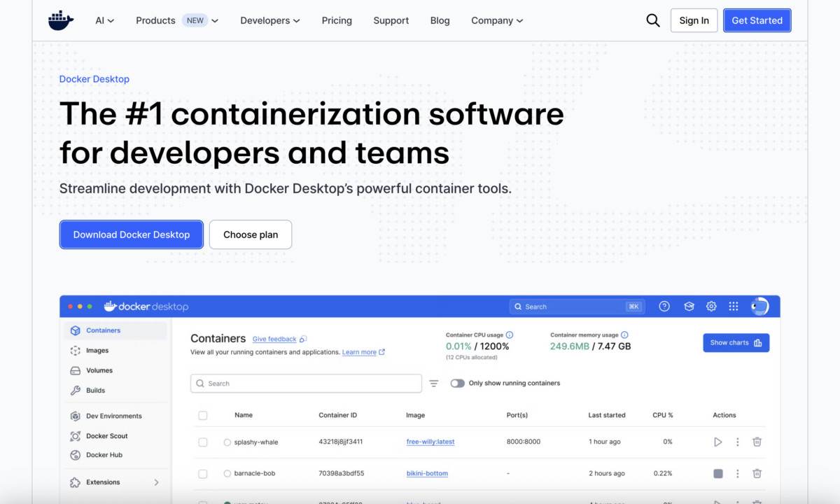Check the splashy-whale row checkbox

point(203,442)
